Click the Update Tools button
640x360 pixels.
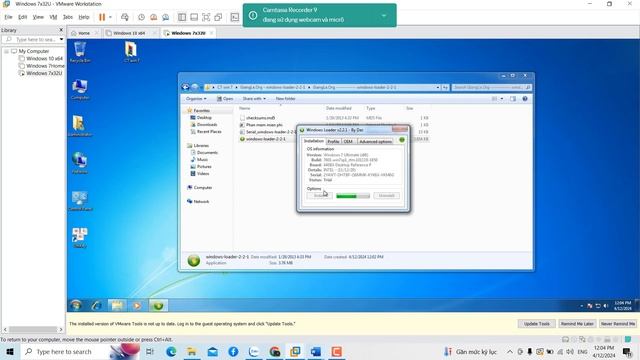536,324
